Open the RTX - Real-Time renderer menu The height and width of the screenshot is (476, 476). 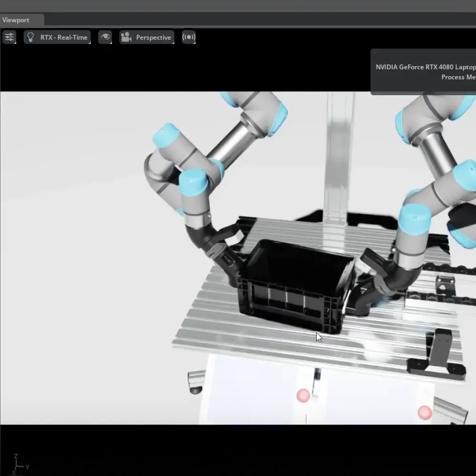pyautogui.click(x=57, y=37)
